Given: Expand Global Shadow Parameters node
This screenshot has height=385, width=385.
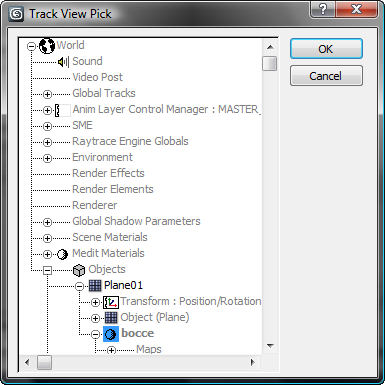Looking at the screenshot, I should pos(47,222).
